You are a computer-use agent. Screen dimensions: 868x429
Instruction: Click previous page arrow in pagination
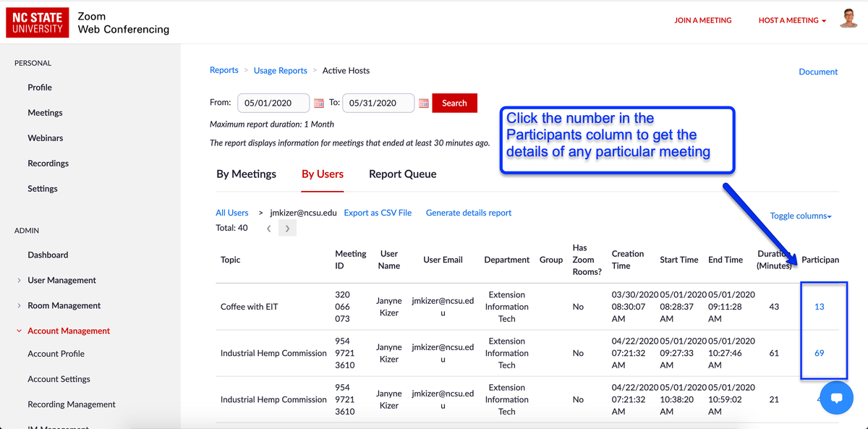[268, 227]
